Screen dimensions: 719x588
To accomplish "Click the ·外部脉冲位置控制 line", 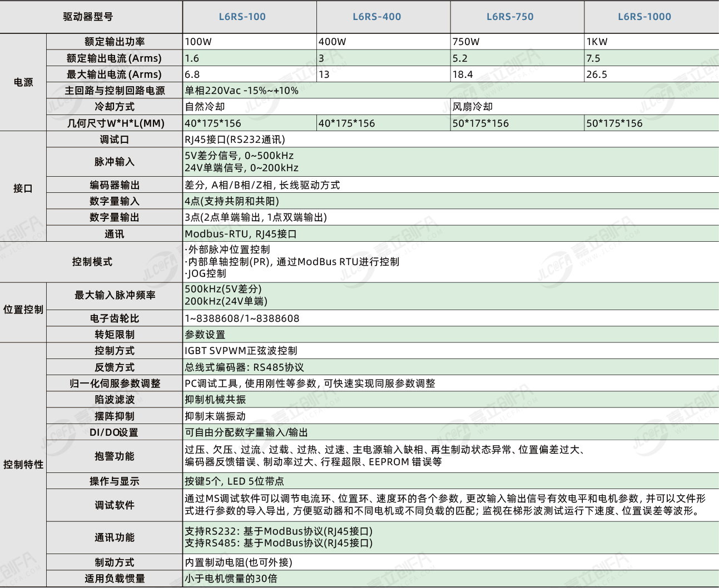I will [227, 250].
